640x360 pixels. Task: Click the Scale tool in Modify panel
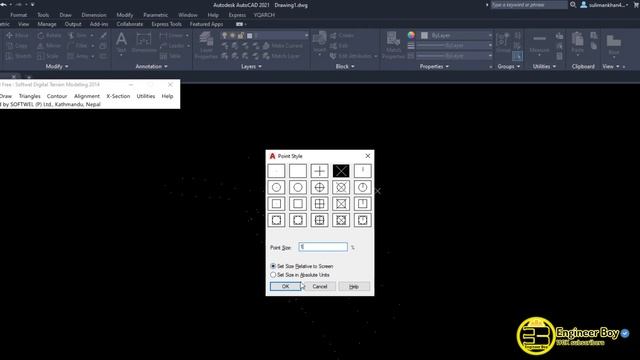click(48, 56)
